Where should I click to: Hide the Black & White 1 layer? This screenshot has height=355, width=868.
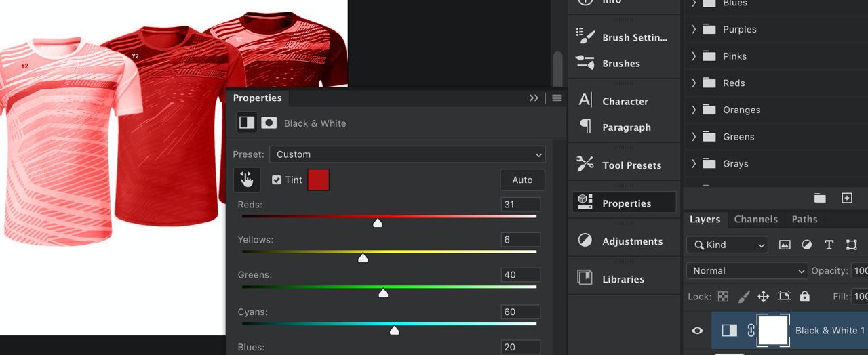[697, 331]
